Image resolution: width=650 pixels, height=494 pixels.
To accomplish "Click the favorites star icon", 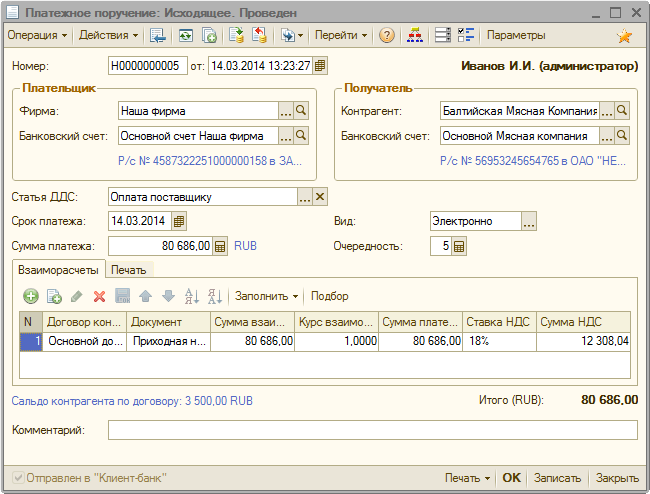I will pos(625,36).
